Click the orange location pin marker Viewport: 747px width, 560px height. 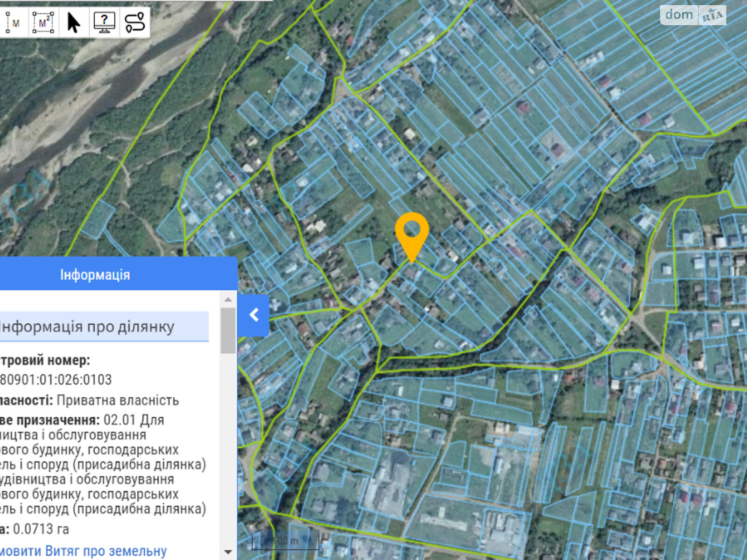point(412,233)
